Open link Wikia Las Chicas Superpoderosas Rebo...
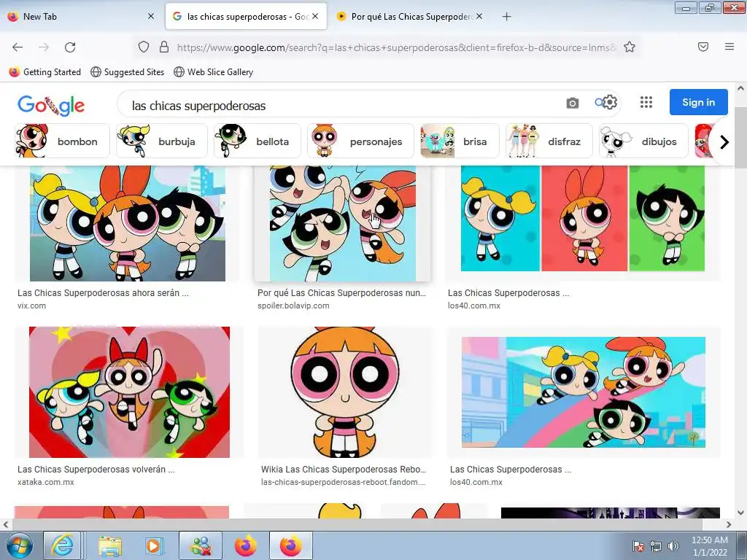This screenshot has height=560, width=747. (x=344, y=469)
